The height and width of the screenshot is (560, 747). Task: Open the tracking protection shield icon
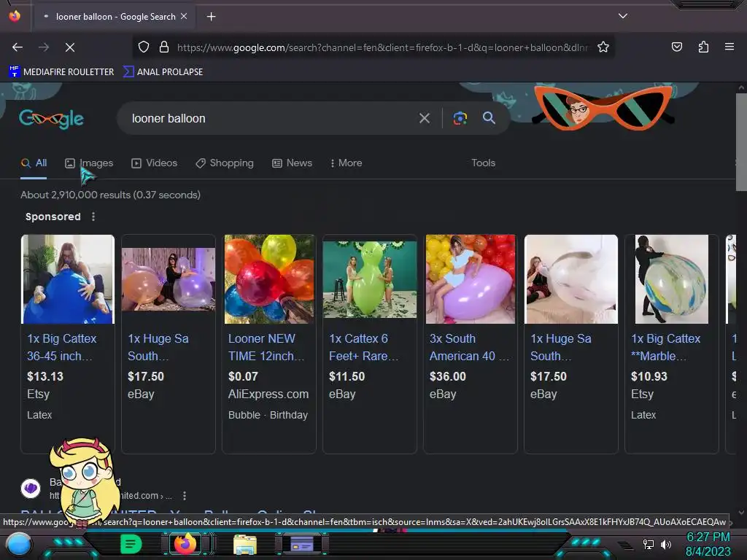pos(144,47)
